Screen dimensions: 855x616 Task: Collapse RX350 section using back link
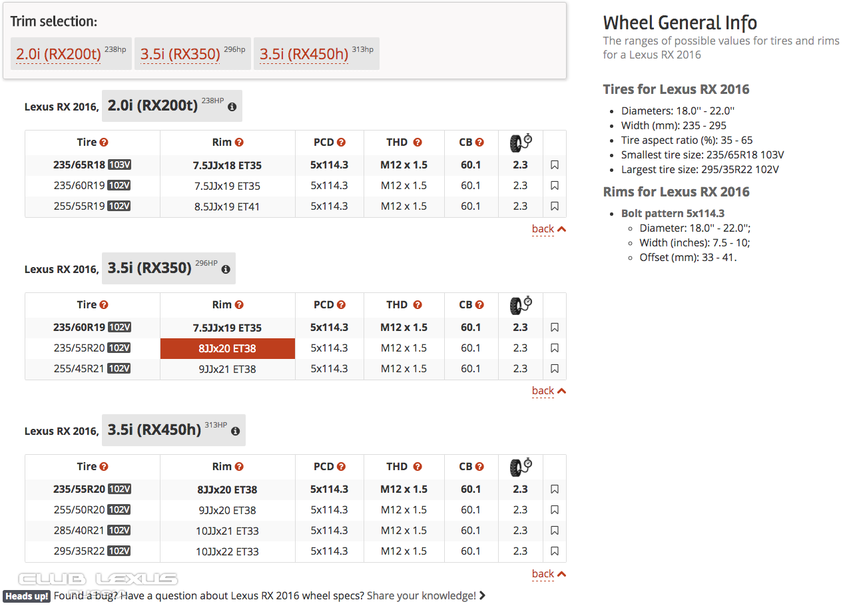[x=548, y=391]
